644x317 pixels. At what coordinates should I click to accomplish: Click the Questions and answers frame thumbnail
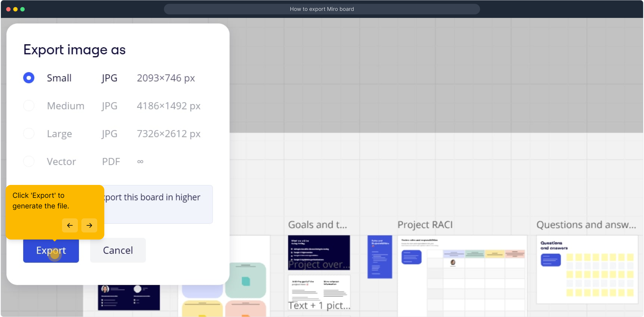click(x=587, y=269)
